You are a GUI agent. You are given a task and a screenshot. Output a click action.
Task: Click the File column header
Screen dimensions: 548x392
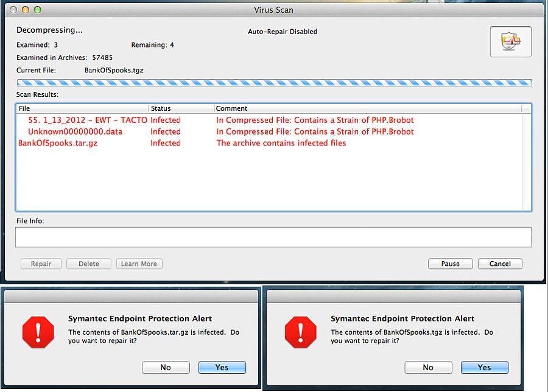coord(83,108)
